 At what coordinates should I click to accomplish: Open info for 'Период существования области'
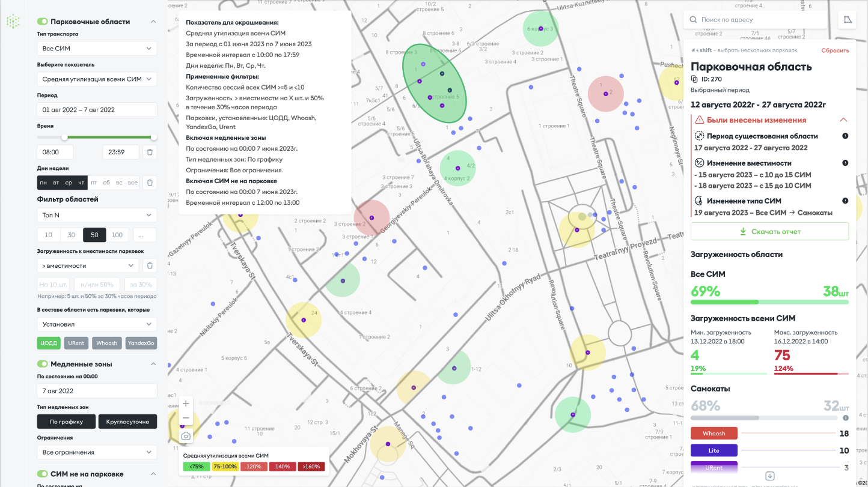point(845,136)
